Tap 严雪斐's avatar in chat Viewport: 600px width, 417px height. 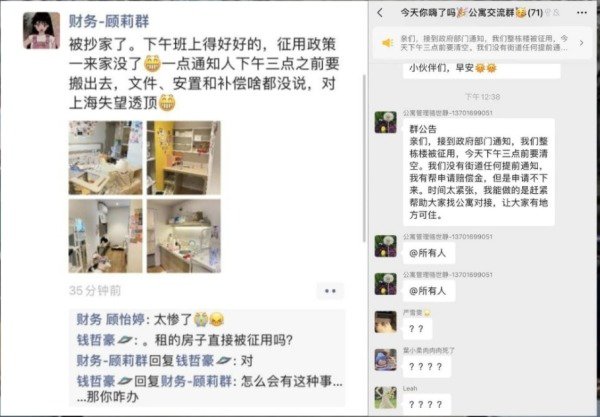click(x=386, y=322)
